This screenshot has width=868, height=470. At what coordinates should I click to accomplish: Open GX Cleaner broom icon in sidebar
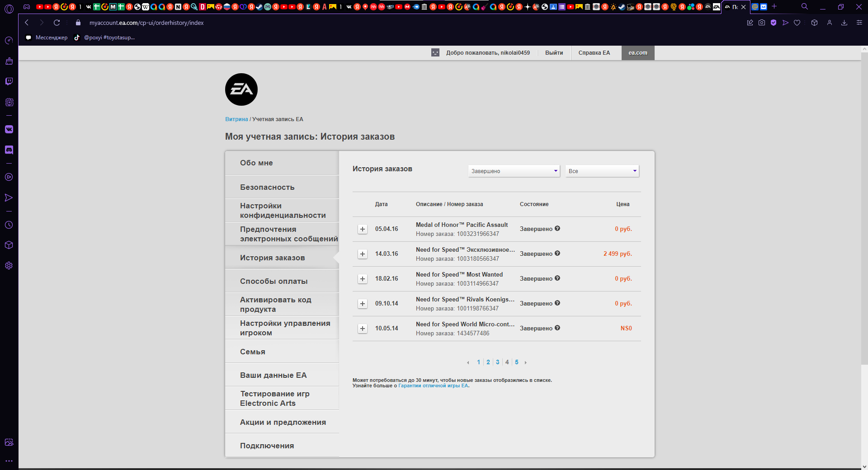9,61
